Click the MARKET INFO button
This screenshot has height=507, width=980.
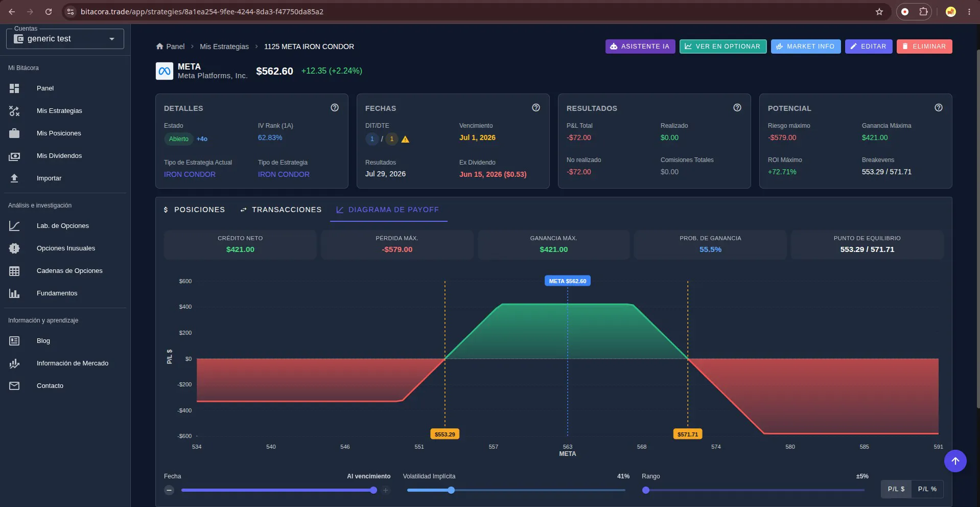point(806,47)
